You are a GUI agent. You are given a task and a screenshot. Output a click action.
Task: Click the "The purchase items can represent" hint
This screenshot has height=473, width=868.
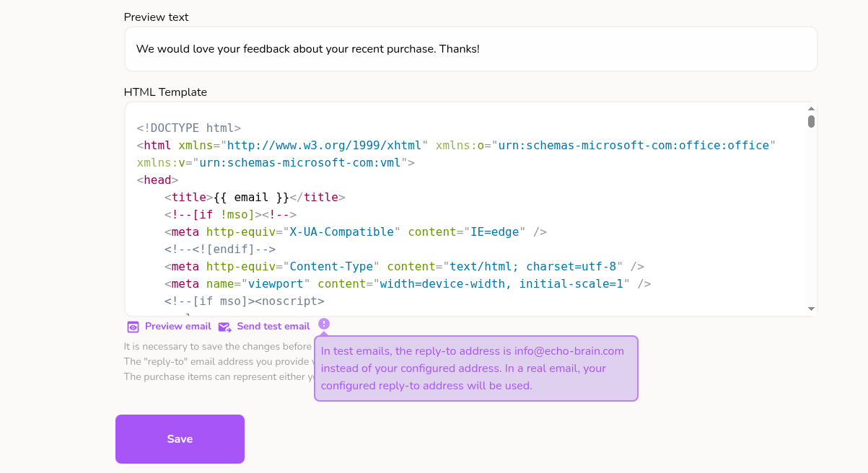coord(219,376)
